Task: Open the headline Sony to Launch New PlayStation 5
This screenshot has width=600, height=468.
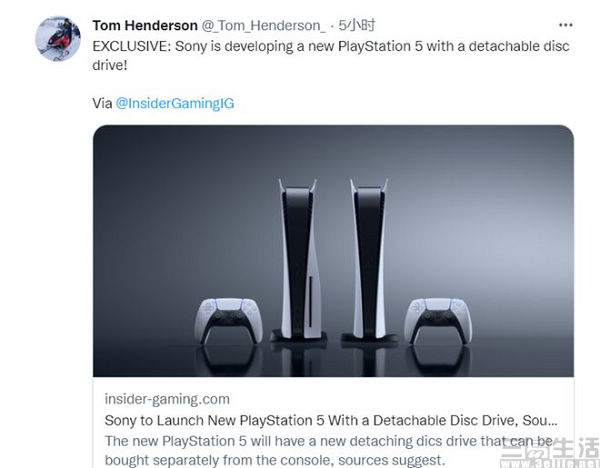Action: [x=331, y=420]
